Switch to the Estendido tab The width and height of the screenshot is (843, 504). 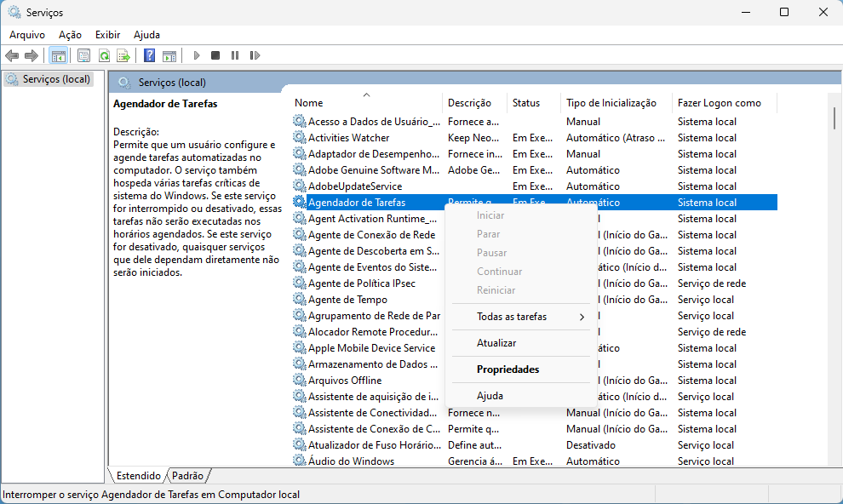point(138,476)
